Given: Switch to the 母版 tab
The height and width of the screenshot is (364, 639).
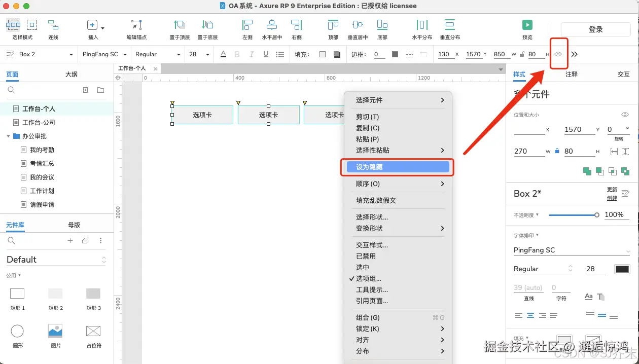Looking at the screenshot, I should [74, 225].
